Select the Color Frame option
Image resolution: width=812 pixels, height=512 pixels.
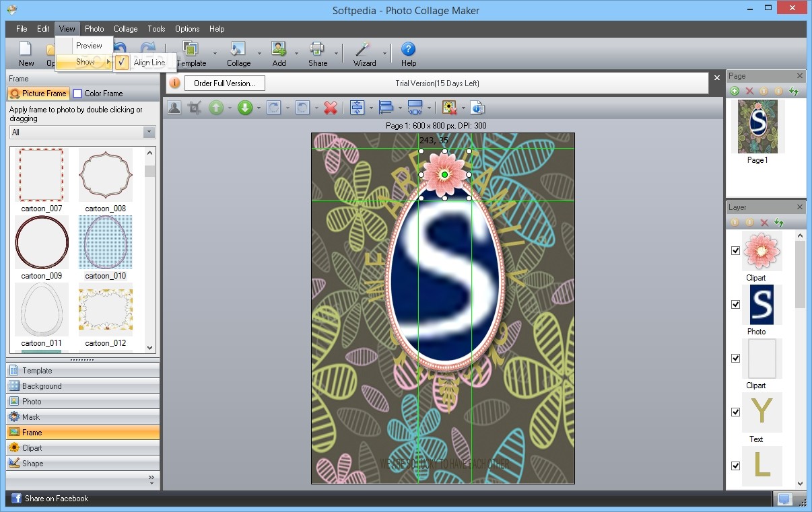pyautogui.click(x=98, y=94)
